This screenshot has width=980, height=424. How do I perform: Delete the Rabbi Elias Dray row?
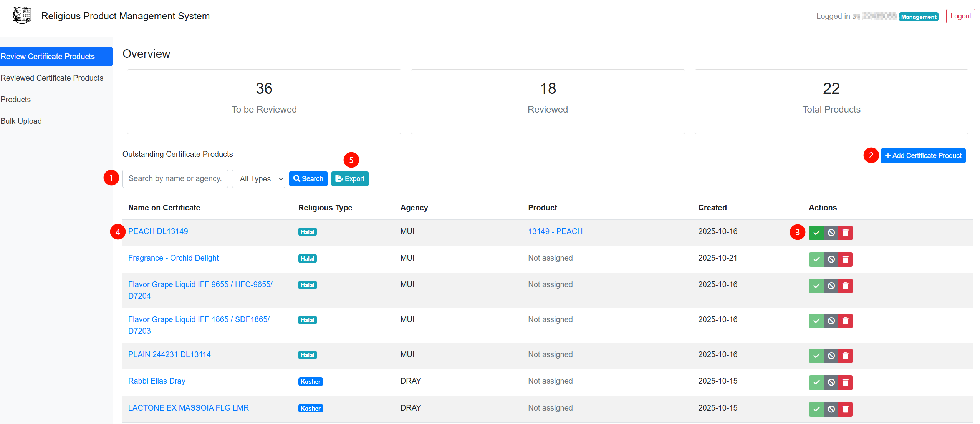(x=845, y=382)
